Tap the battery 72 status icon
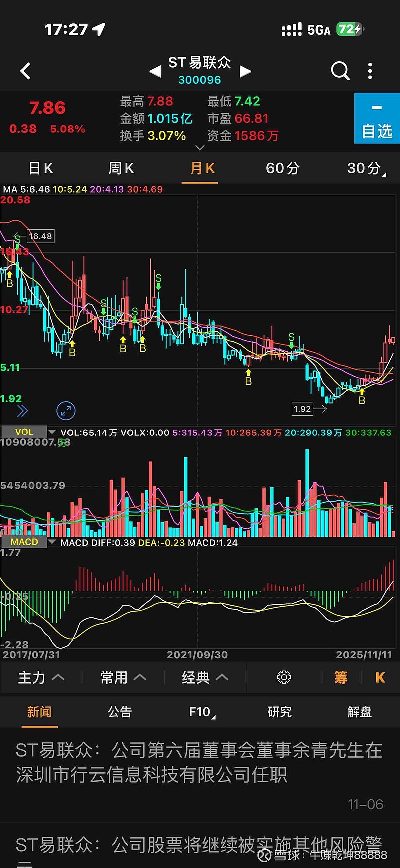The height and width of the screenshot is (868, 400). (x=350, y=29)
